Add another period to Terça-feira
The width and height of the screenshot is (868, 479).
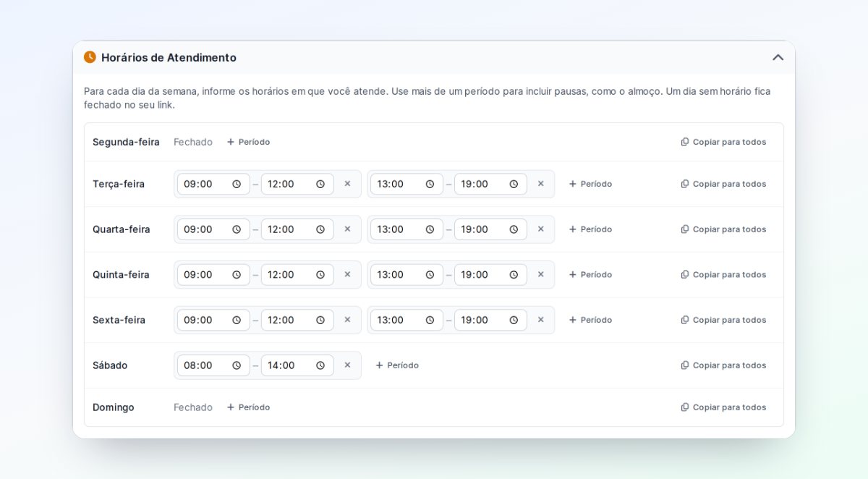[590, 184]
